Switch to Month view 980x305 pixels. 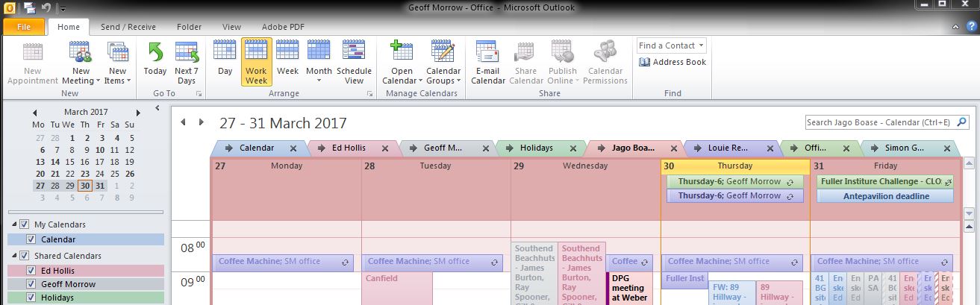(319, 63)
